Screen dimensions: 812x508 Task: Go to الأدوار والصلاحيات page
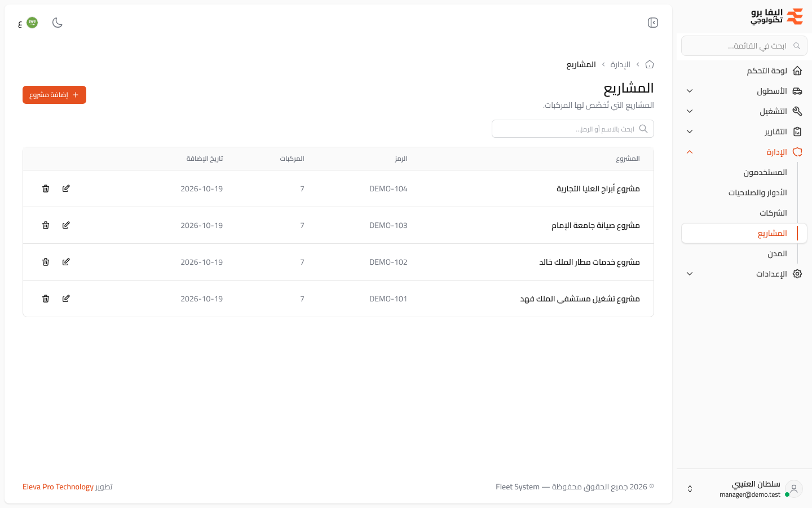(x=744, y=192)
